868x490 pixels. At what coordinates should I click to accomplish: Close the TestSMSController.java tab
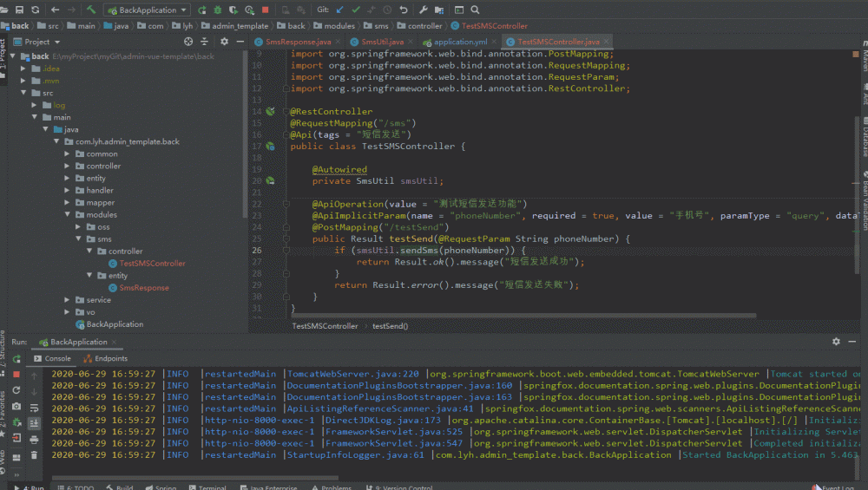click(606, 42)
